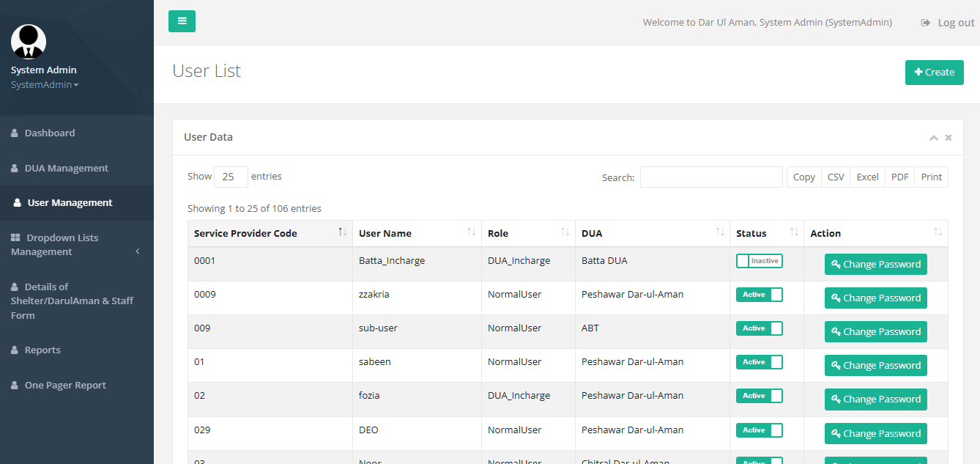Toggle zzakria user status to inactive
This screenshot has width=980, height=464.
pyautogui.click(x=759, y=295)
